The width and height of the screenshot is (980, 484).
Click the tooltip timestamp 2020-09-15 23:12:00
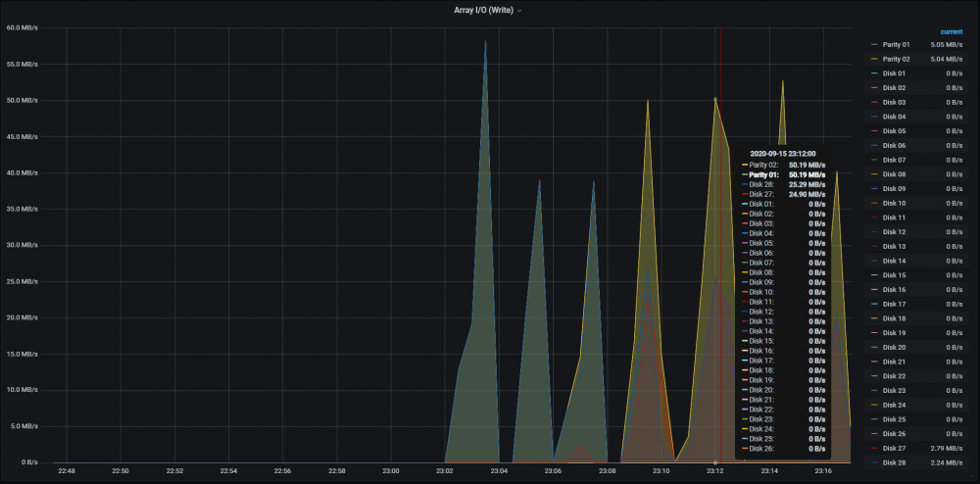[x=782, y=153]
